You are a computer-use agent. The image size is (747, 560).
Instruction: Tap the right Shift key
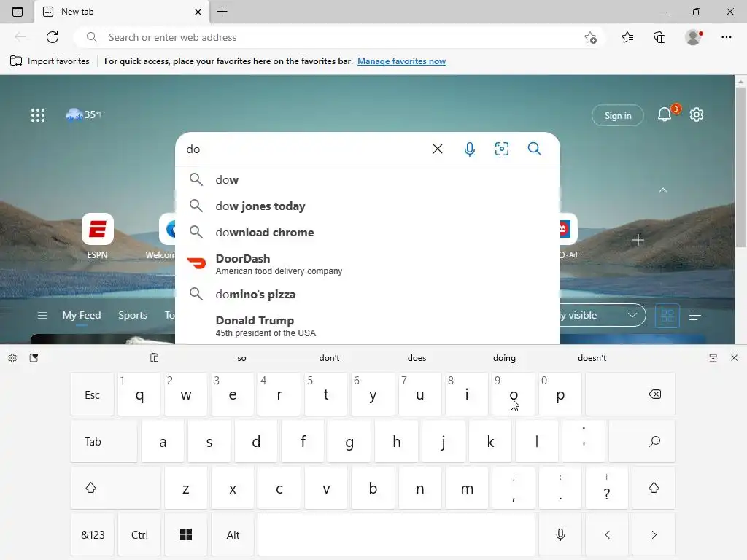click(654, 488)
